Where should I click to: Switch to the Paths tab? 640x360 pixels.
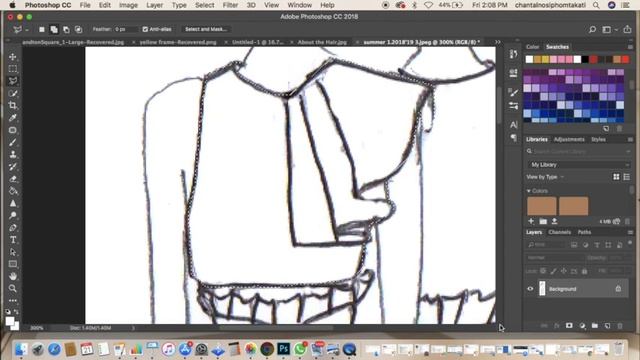click(x=584, y=232)
